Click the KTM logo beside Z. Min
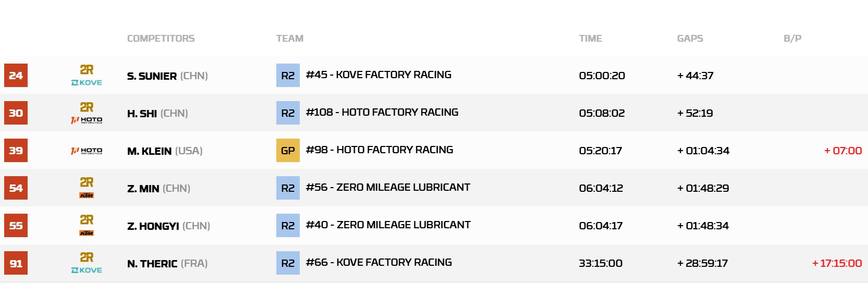The width and height of the screenshot is (868, 283). tap(87, 195)
